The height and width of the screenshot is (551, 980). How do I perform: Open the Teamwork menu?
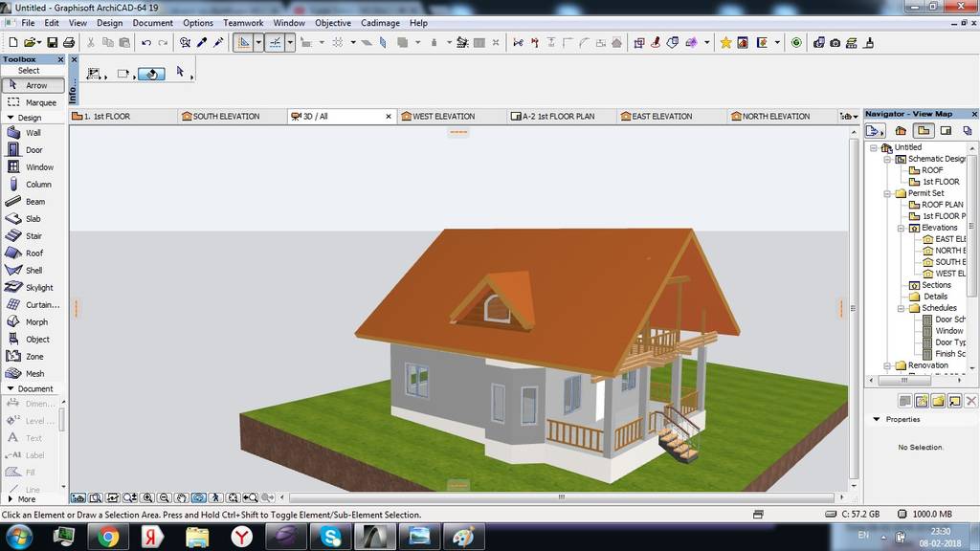pyautogui.click(x=243, y=23)
